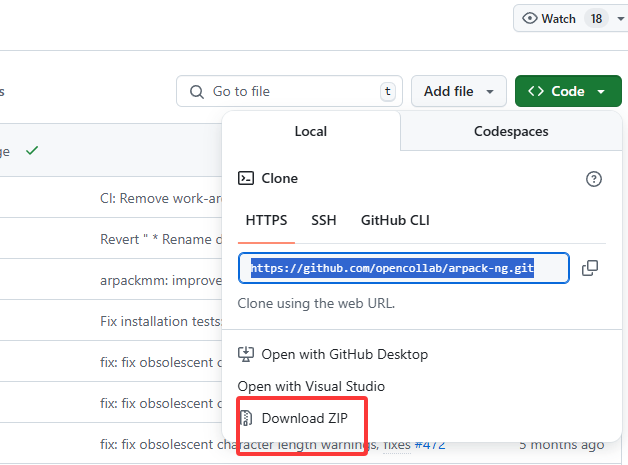Click the help question mark icon
Screen dimensions: 628x465
coord(593,179)
